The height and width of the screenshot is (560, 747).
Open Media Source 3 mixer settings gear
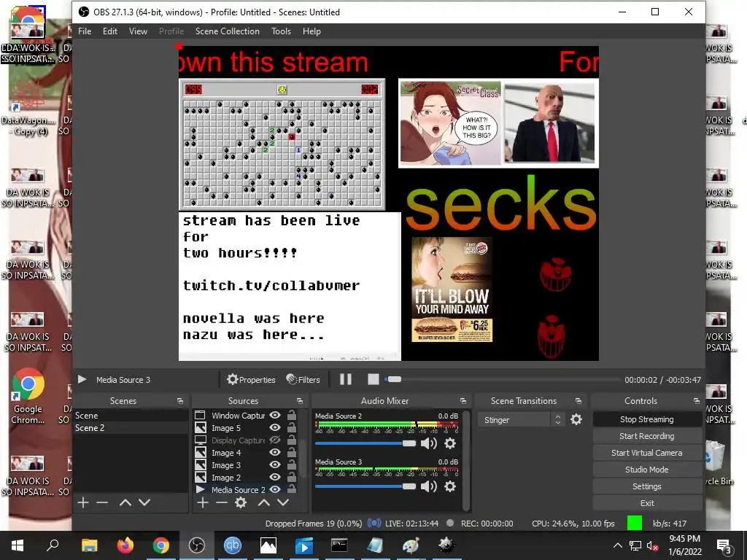pyautogui.click(x=449, y=486)
